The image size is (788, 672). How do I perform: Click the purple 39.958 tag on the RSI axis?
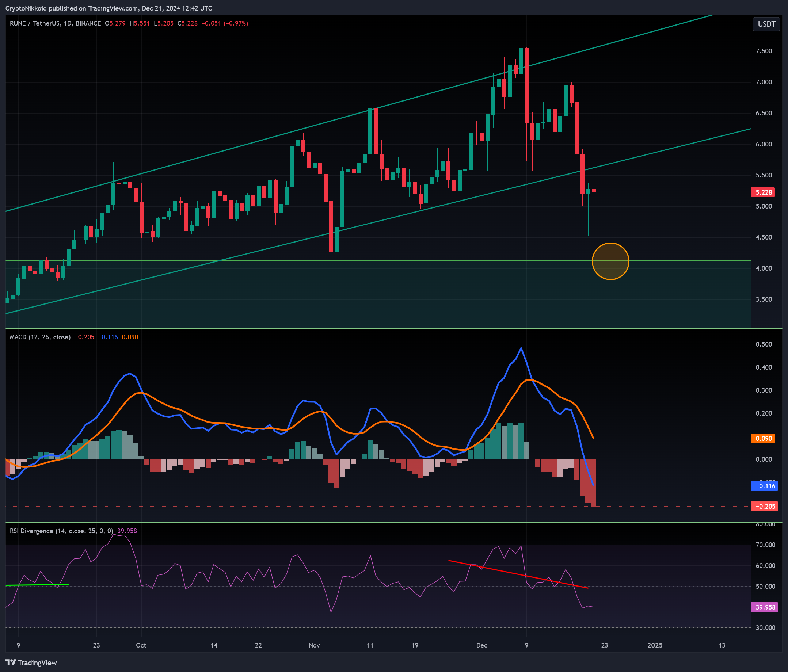(x=764, y=607)
